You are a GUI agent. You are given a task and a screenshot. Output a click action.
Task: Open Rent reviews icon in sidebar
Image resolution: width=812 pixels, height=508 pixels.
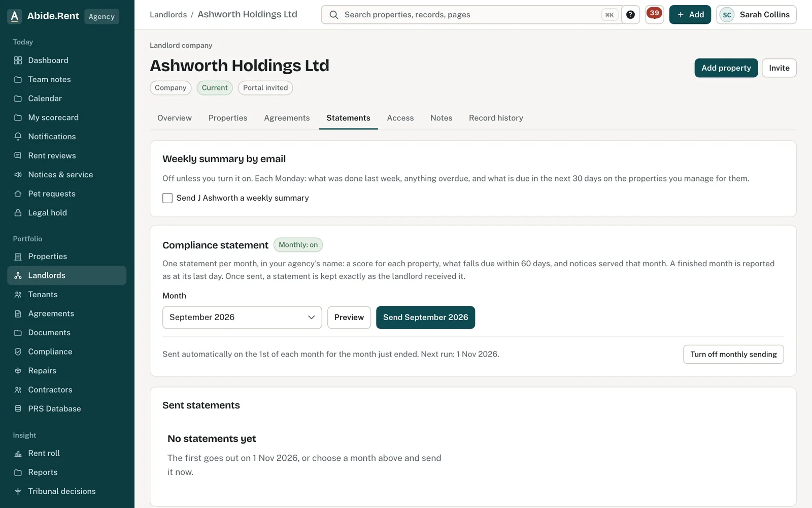[x=18, y=155]
